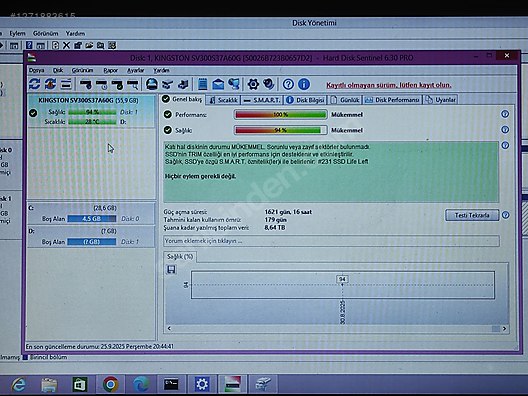528x396 pixels.
Task: Click the round blue disk drive icon
Action: coord(152,84)
